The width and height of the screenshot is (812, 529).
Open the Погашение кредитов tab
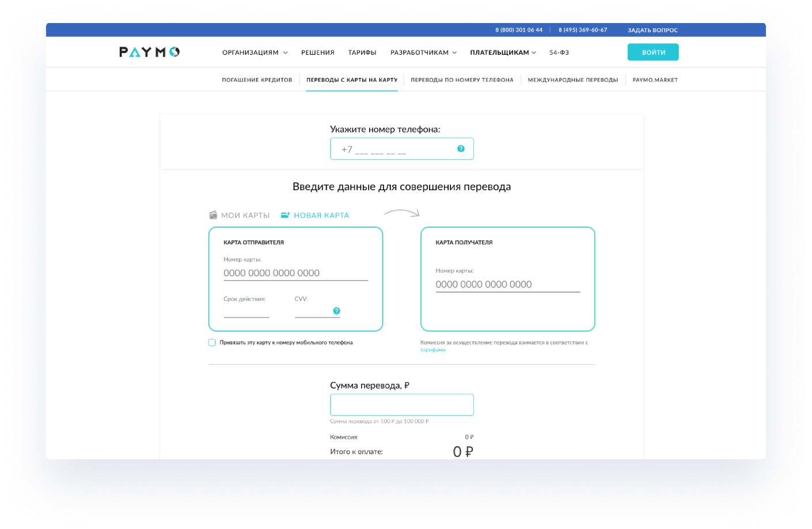click(257, 80)
